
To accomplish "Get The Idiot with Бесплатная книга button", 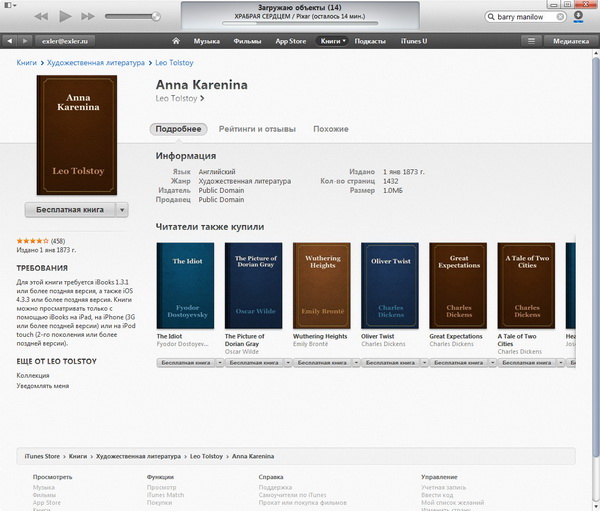I will (182, 364).
